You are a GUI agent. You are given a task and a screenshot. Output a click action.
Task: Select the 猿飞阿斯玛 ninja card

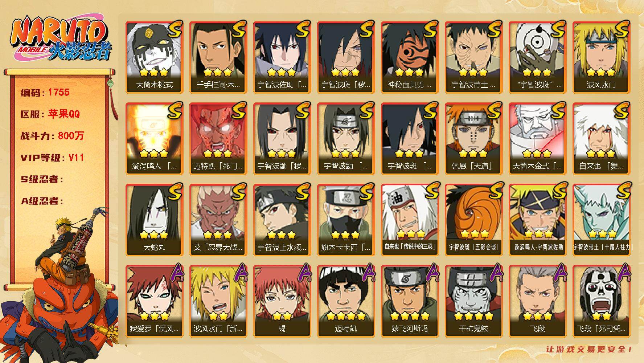click(x=410, y=301)
